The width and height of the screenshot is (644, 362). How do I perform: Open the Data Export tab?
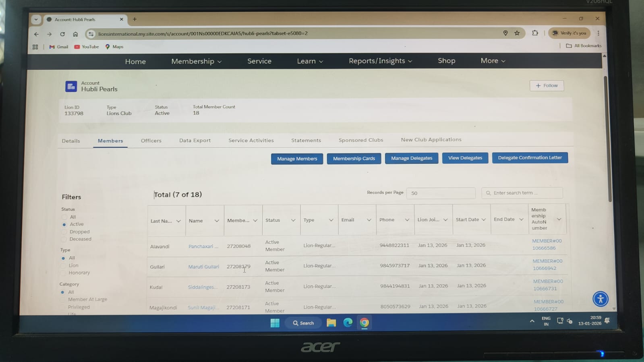[195, 141]
